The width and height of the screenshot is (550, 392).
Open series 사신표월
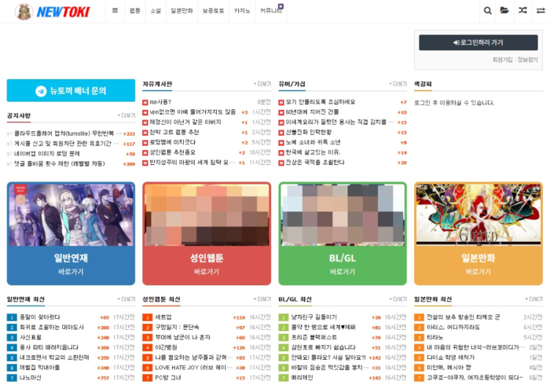click(x=31, y=338)
